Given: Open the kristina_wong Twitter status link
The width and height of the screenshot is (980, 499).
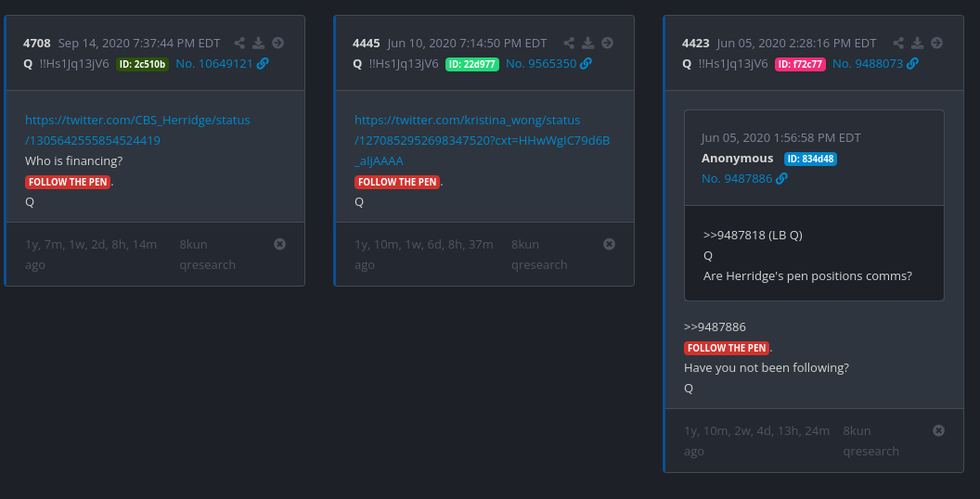Looking at the screenshot, I should (482, 141).
